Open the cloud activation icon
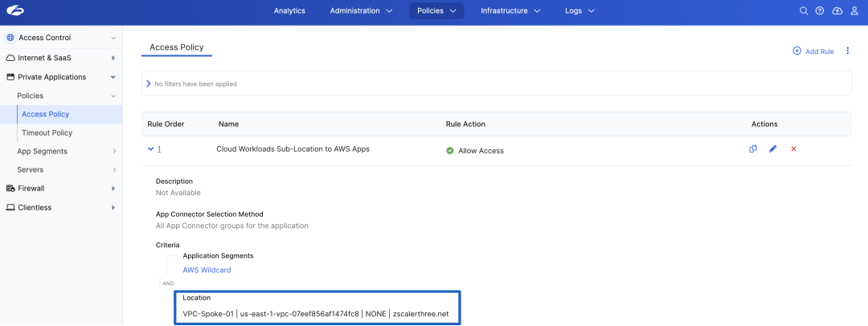 pos(837,11)
